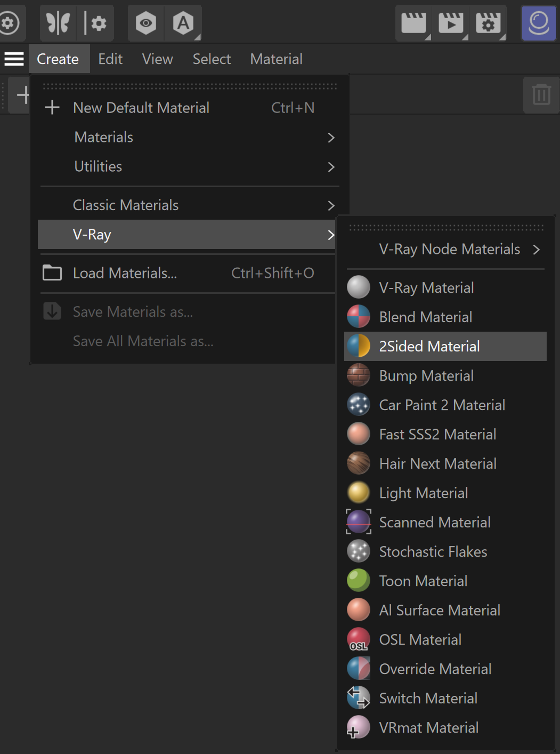Create a Toon Material

445,581
